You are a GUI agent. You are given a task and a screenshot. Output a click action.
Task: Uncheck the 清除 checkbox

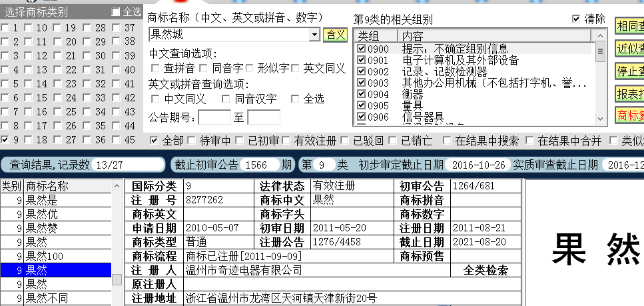(x=576, y=19)
